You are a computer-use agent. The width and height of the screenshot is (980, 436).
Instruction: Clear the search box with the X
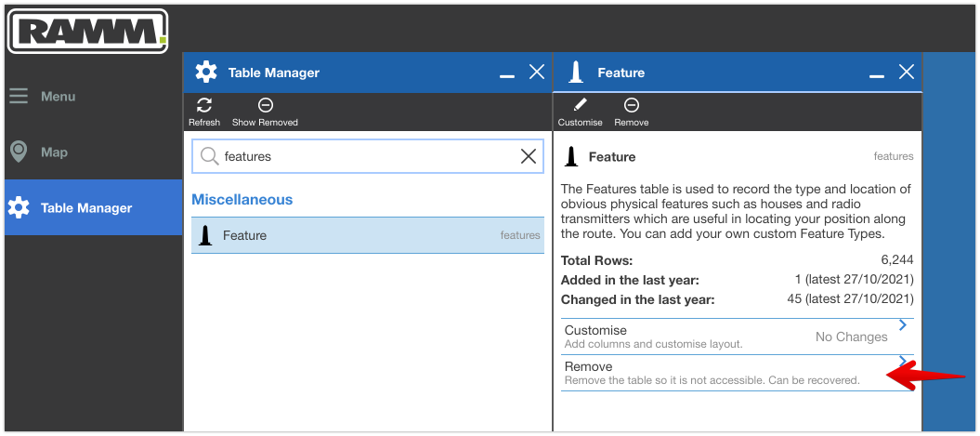[529, 156]
